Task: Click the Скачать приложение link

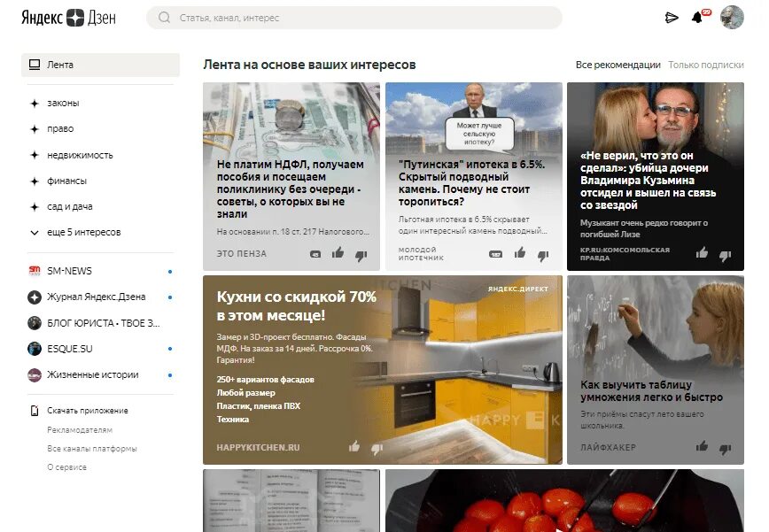Action: click(x=88, y=411)
